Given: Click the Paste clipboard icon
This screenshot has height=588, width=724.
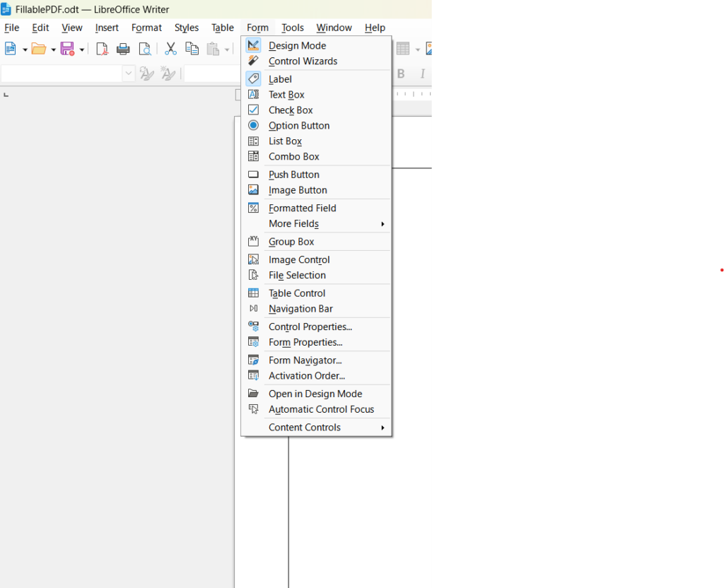Looking at the screenshot, I should (x=213, y=49).
